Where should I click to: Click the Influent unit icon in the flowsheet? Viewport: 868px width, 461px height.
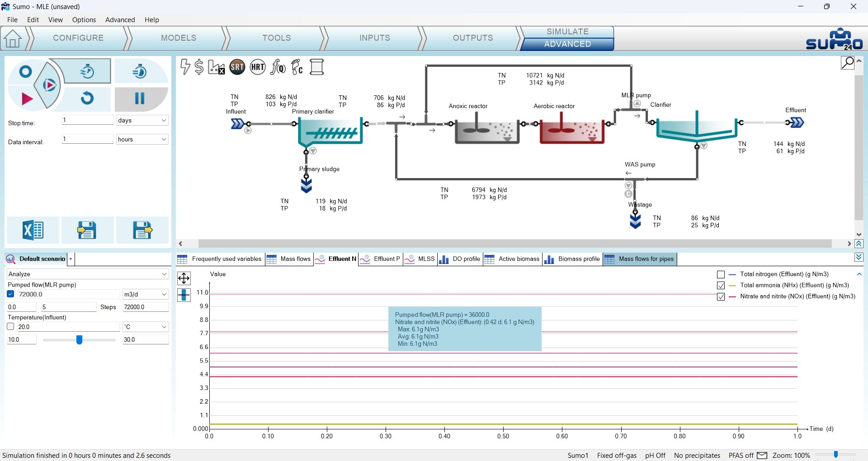tap(238, 123)
